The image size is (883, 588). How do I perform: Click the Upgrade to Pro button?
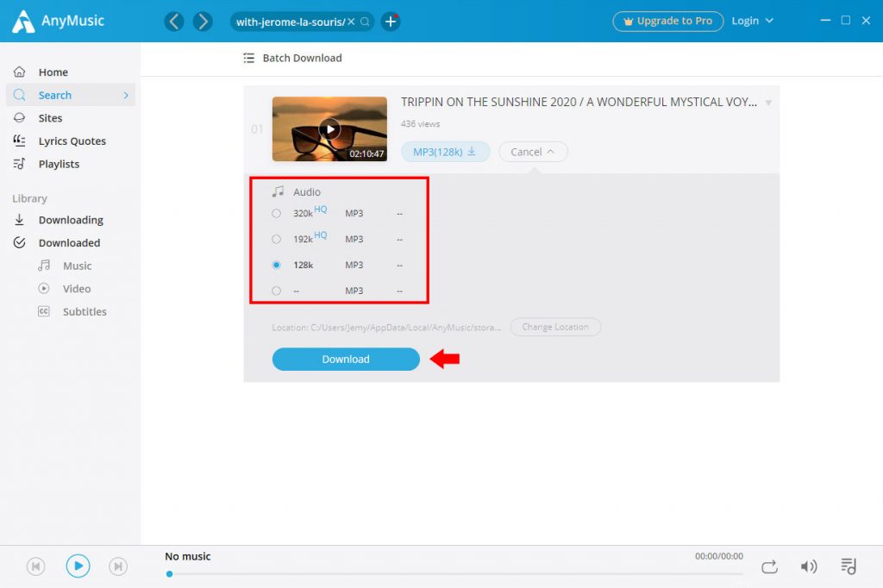pyautogui.click(x=668, y=22)
